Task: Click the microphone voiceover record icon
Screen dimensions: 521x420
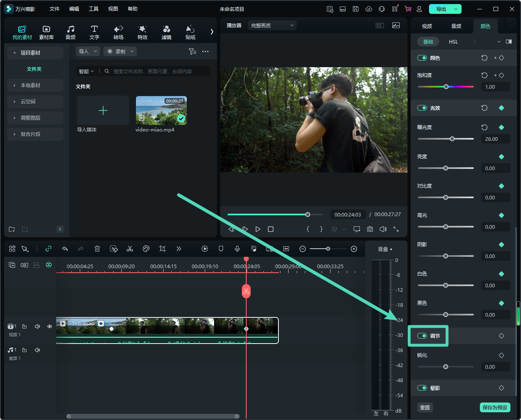Action: pyautogui.click(x=237, y=249)
